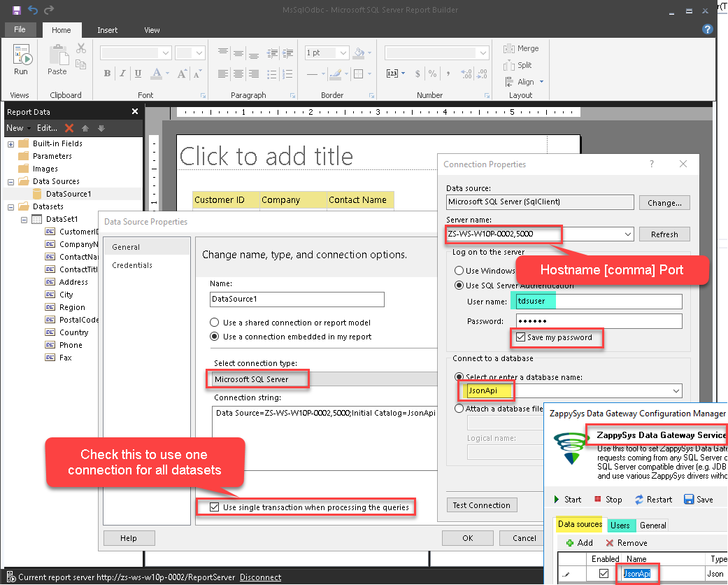Click Save in ZappySys Configuration Manager
The height and width of the screenshot is (585, 728).
699,500
